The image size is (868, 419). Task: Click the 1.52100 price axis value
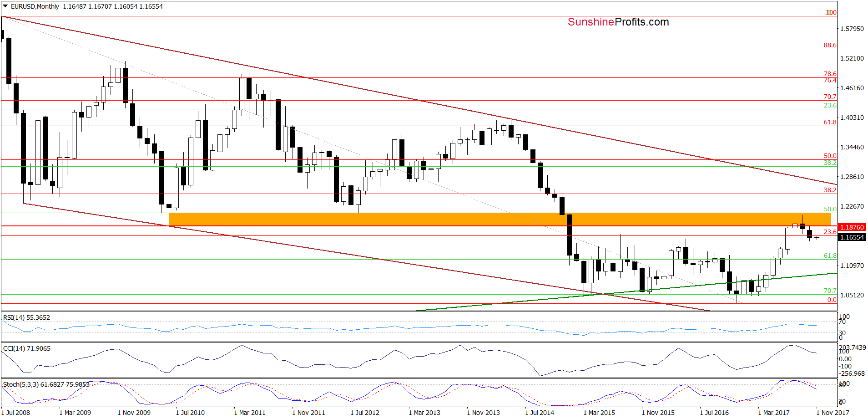click(x=852, y=58)
